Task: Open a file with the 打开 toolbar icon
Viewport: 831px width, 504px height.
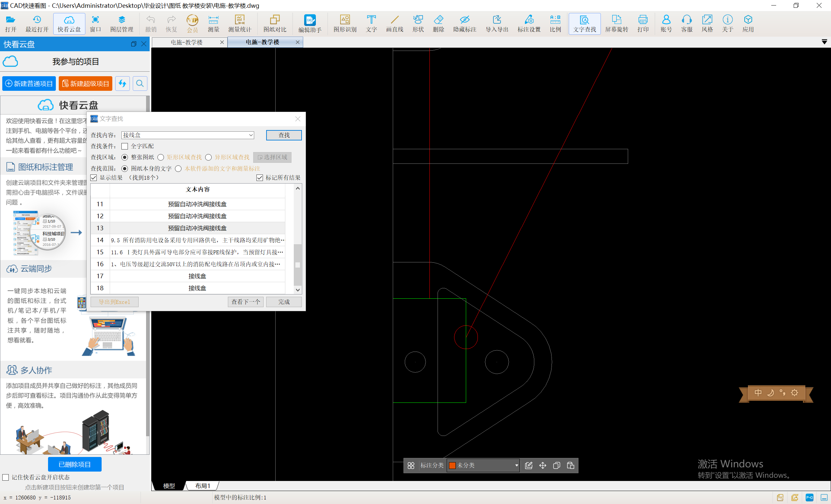Action: coord(10,24)
